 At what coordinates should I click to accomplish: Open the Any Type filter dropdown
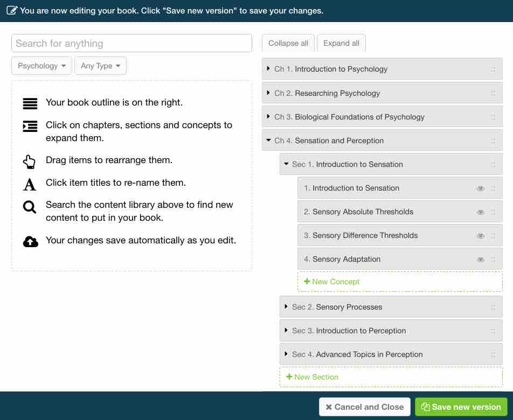click(100, 66)
